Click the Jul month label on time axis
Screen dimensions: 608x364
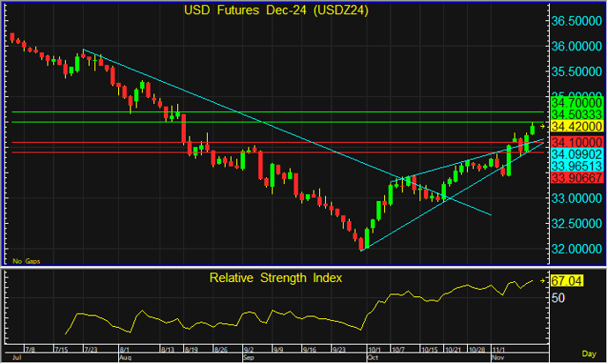point(8,359)
